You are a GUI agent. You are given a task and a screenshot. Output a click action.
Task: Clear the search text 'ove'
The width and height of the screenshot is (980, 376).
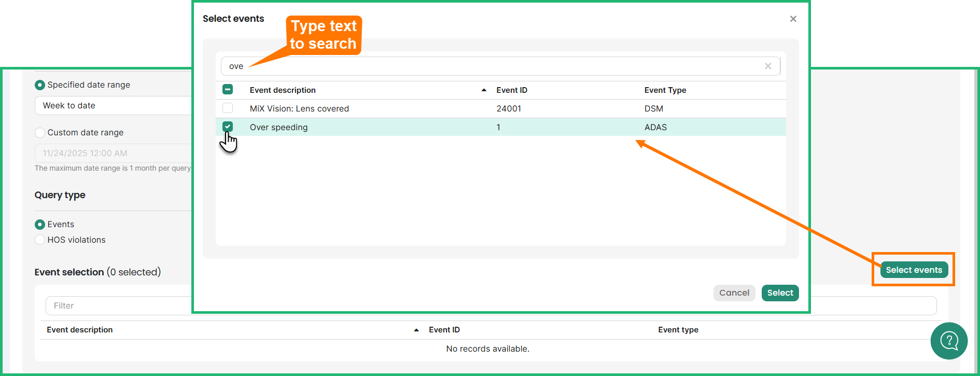pos(768,66)
